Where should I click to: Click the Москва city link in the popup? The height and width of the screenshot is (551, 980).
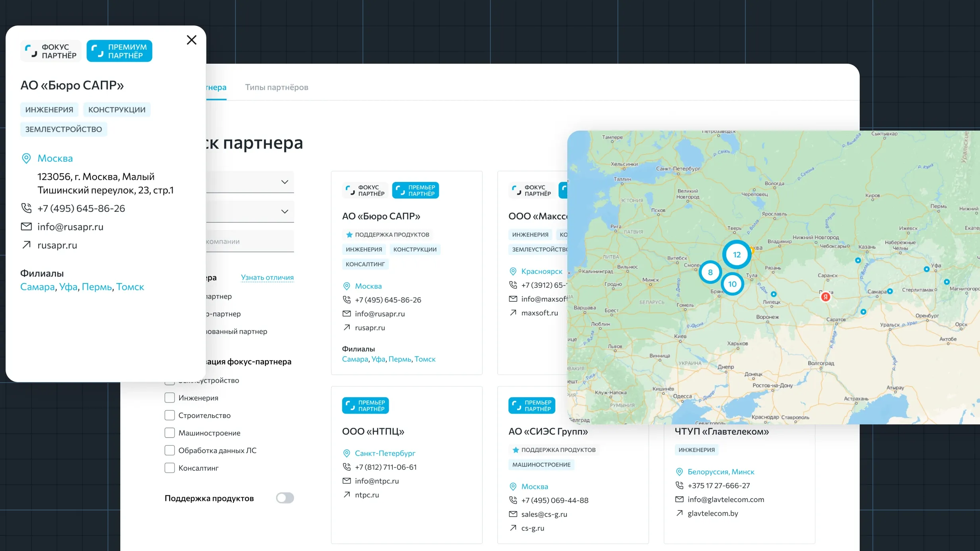(x=55, y=158)
